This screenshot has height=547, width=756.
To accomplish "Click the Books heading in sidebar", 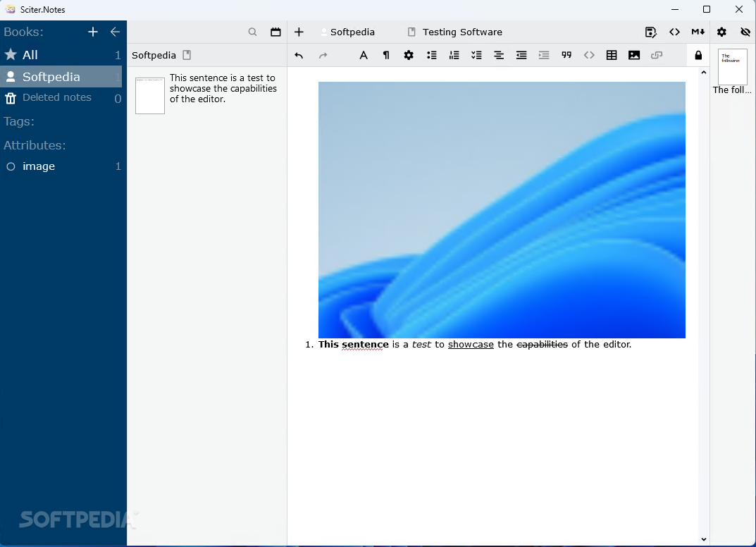I will click(x=23, y=32).
